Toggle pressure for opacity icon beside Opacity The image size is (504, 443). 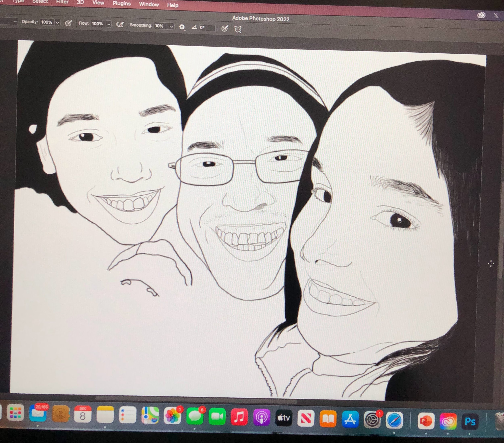pyautogui.click(x=68, y=23)
